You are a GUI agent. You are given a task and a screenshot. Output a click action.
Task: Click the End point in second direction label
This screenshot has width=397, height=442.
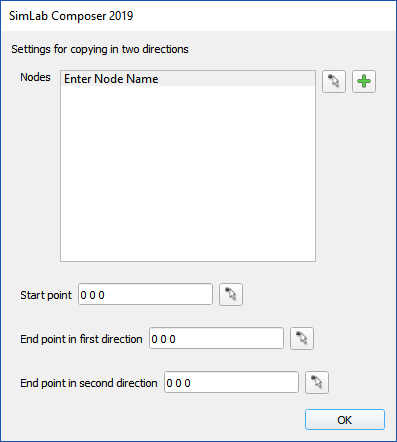[89, 383]
